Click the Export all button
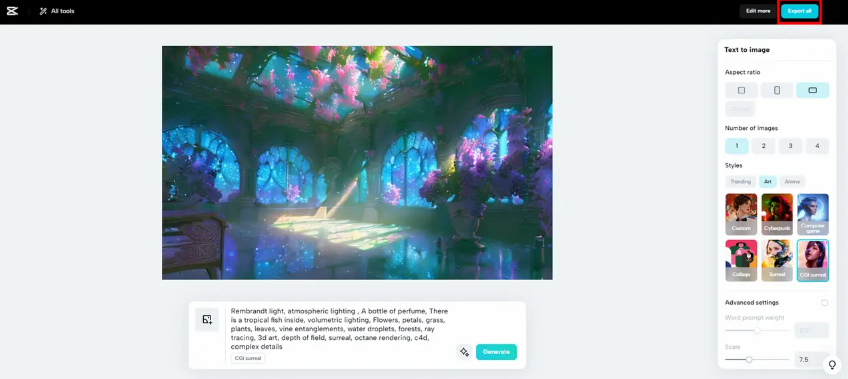848x379 pixels. [x=799, y=11]
